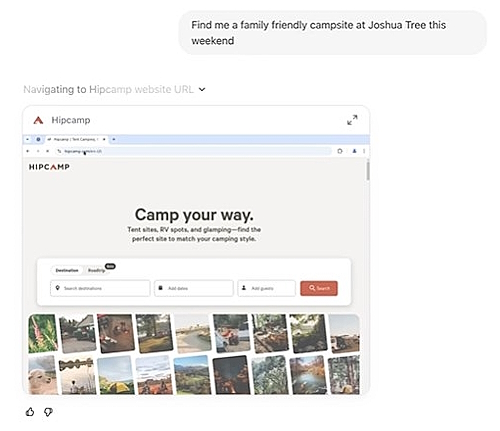Click the Search destinations input field
This screenshot has height=431, width=500.
point(100,288)
